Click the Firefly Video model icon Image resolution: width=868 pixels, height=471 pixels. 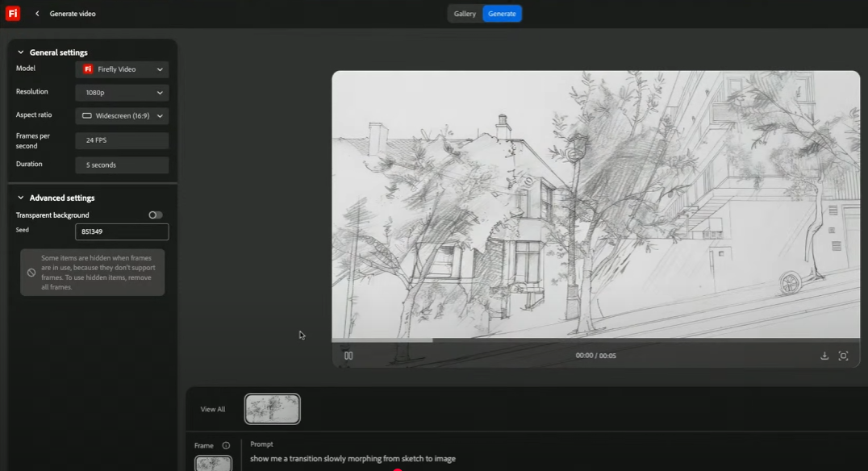pyautogui.click(x=88, y=69)
